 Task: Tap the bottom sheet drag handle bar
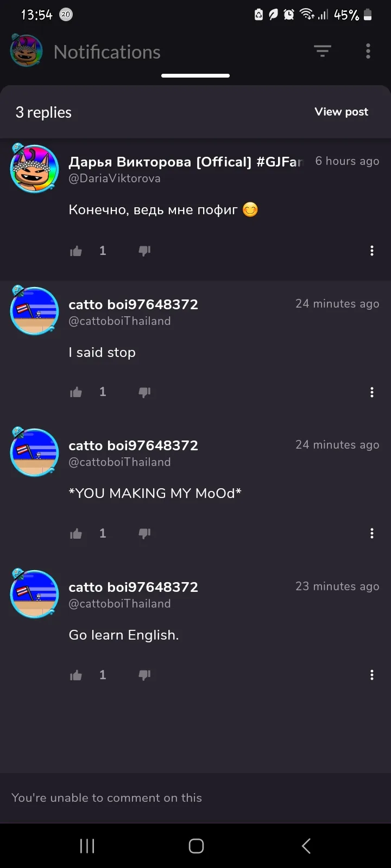195,76
